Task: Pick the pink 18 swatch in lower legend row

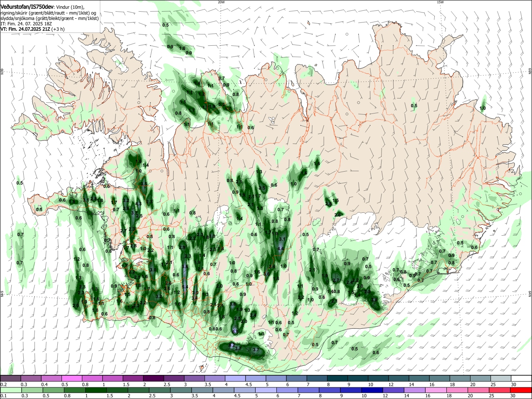Action: 457,390
